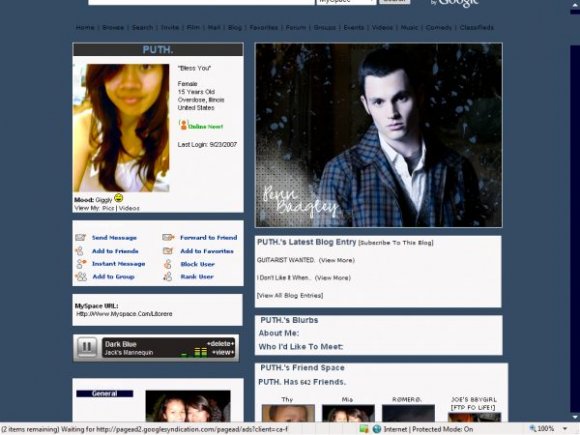Viewport: 580px width, 435px height.
Task: Pause the Dark Blue song
Action: (x=87, y=347)
